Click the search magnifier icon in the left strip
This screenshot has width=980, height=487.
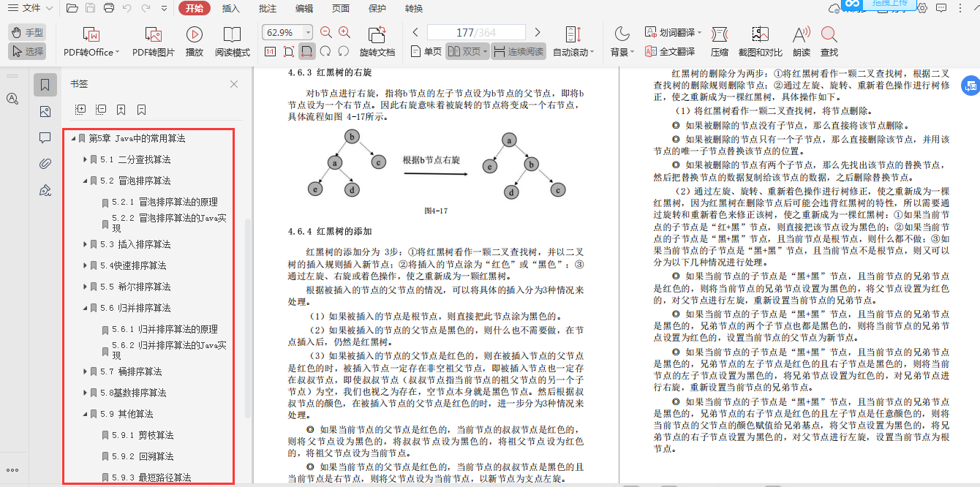[x=12, y=99]
